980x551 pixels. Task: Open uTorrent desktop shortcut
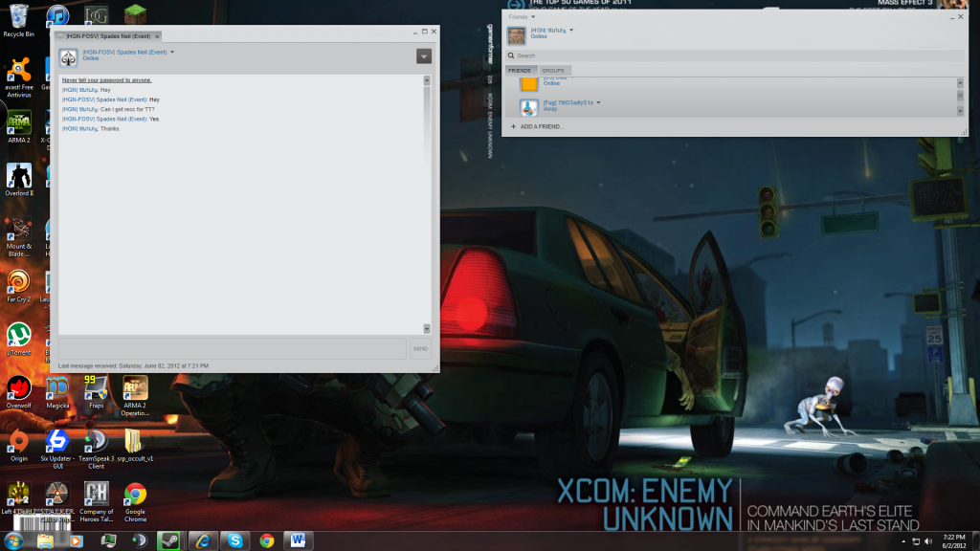(19, 340)
